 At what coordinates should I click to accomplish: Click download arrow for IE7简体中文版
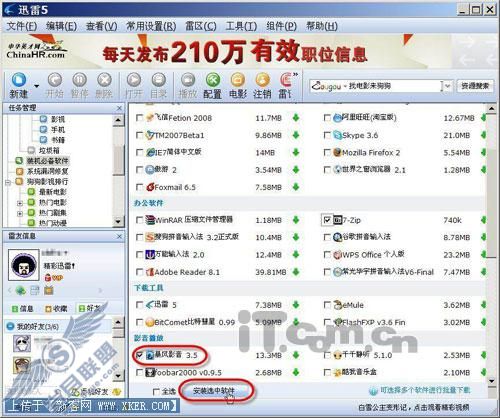pos(296,152)
